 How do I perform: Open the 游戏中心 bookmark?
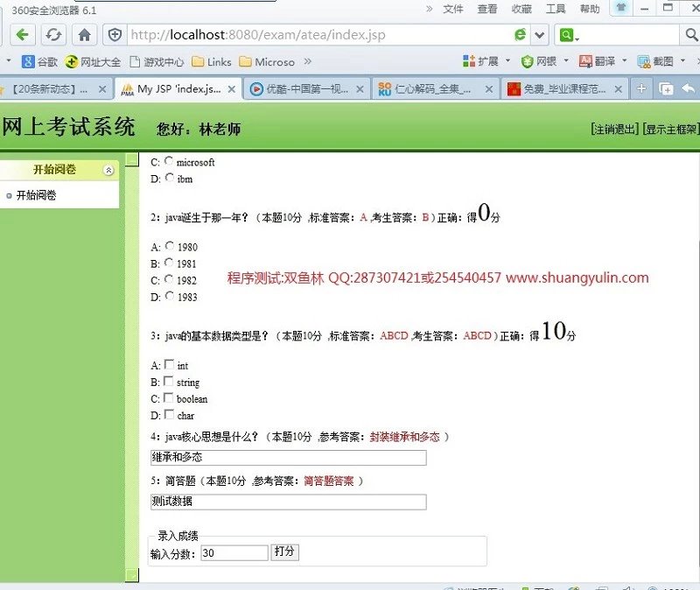tap(157, 61)
